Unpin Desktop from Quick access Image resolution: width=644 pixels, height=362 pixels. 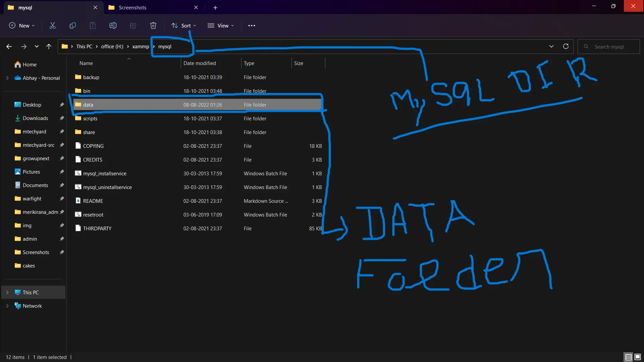(x=62, y=105)
